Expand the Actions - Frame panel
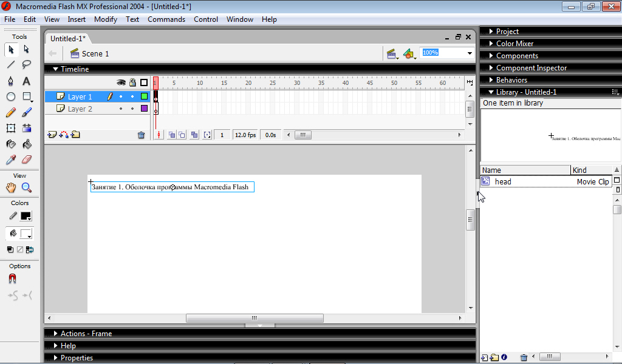 pos(55,334)
